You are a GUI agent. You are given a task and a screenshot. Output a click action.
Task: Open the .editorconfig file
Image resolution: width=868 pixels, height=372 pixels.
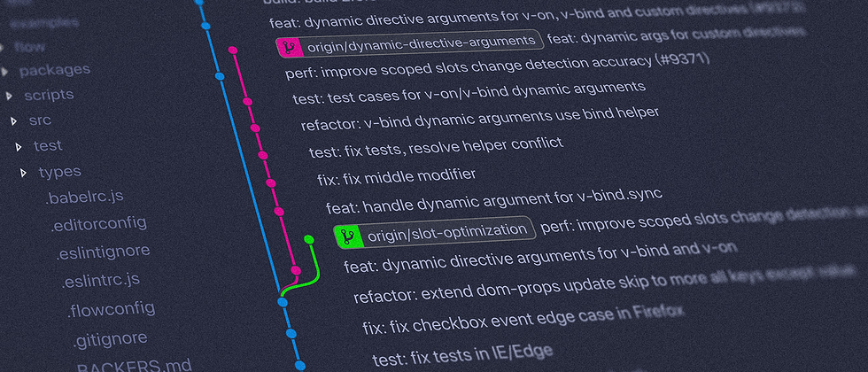[x=97, y=224]
